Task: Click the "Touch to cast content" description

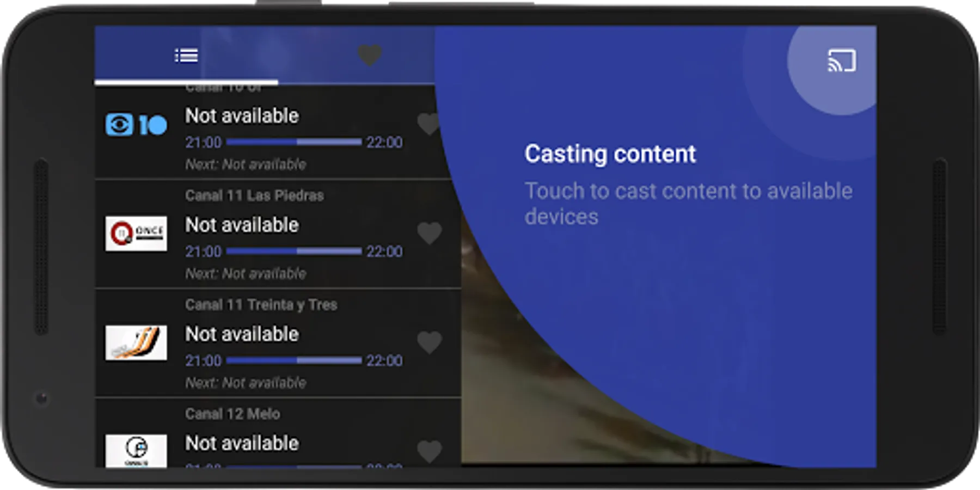Action: point(689,204)
